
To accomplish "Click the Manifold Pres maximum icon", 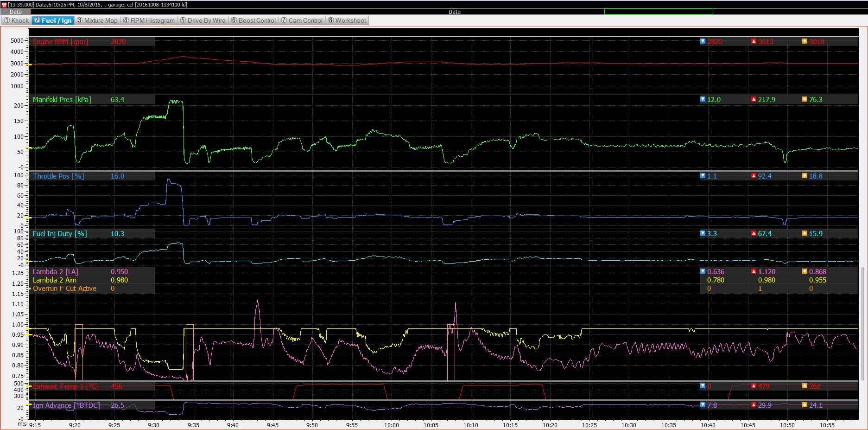I will click(754, 99).
